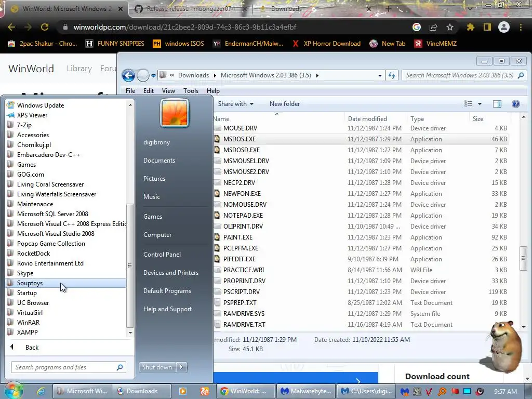
Task: Open View menu in Explorer
Action: click(168, 91)
